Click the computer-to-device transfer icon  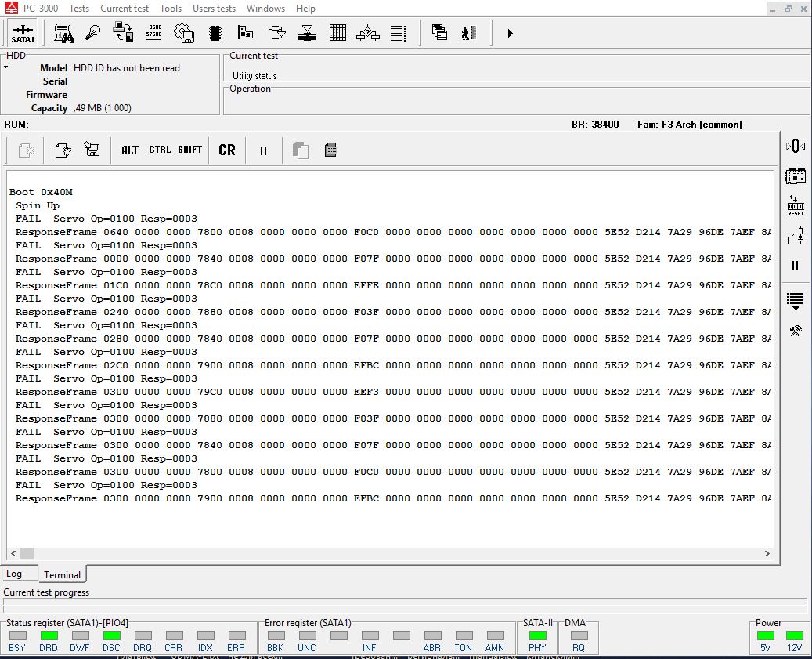coord(123,32)
